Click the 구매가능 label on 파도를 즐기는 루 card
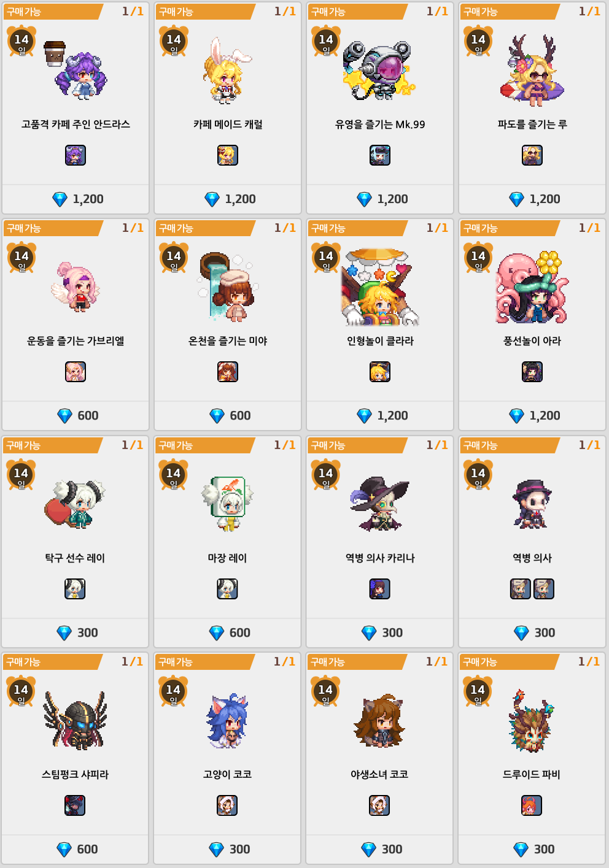 481,12
